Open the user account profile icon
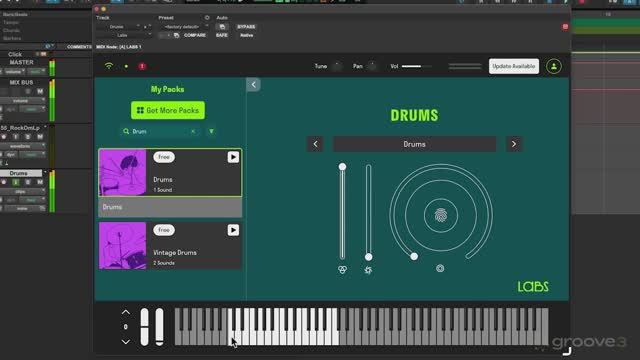The width and height of the screenshot is (640, 360). pos(554,66)
